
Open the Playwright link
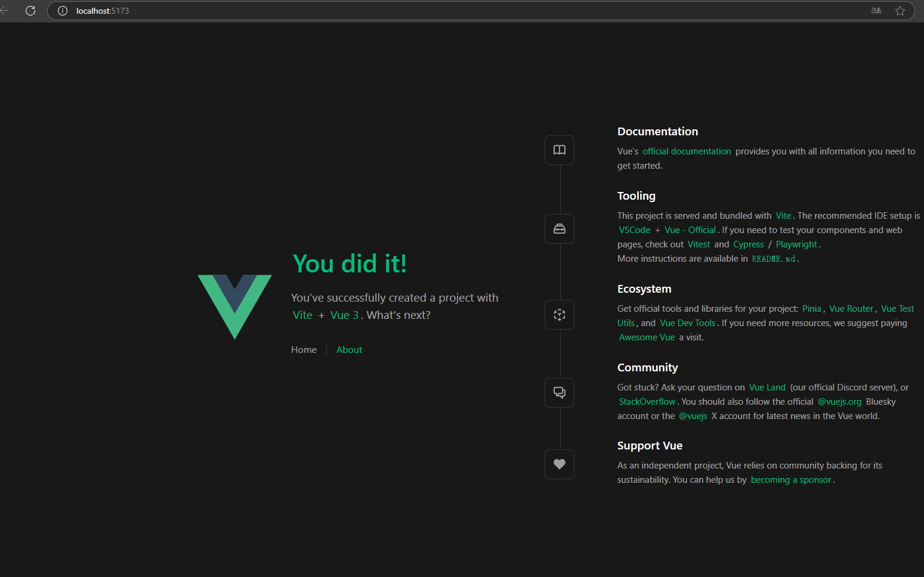(796, 244)
